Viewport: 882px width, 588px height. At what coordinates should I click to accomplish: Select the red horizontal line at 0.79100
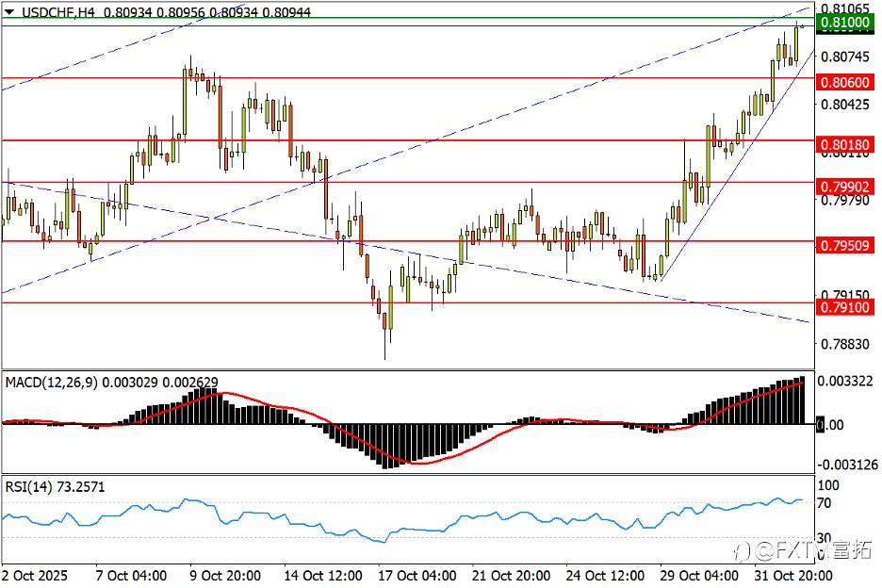tap(408, 302)
